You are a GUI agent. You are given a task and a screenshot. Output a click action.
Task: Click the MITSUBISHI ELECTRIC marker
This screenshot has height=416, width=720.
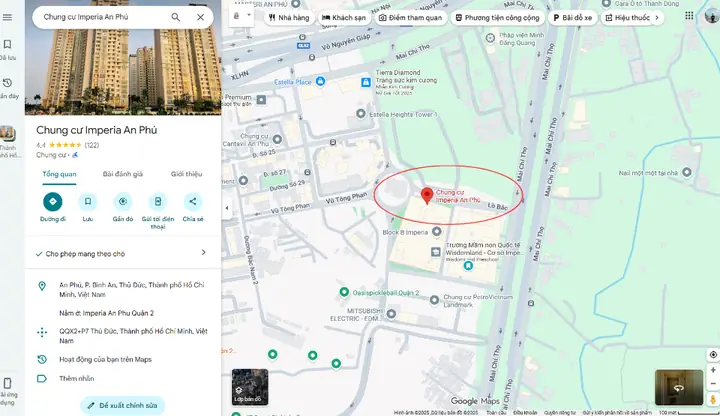click(x=391, y=314)
